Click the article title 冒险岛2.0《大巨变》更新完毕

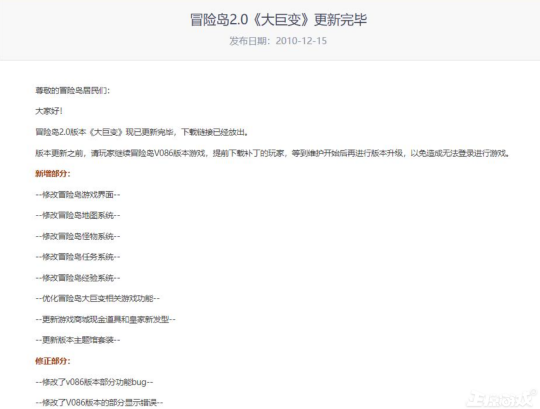click(278, 20)
